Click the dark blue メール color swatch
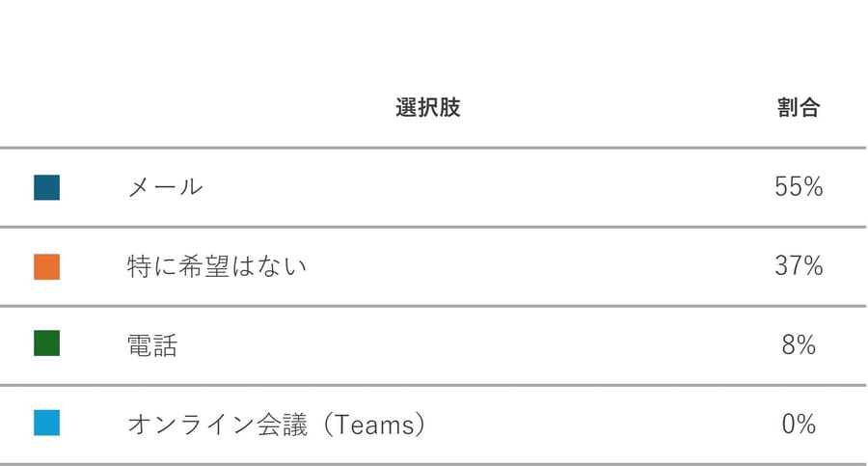Image resolution: width=868 pixels, height=466 pixels. [46, 187]
